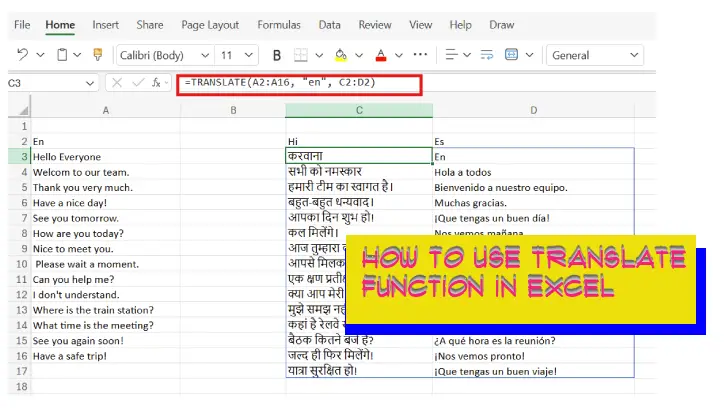Click the Borders icon
The width and height of the screenshot is (725, 408).
(x=301, y=55)
